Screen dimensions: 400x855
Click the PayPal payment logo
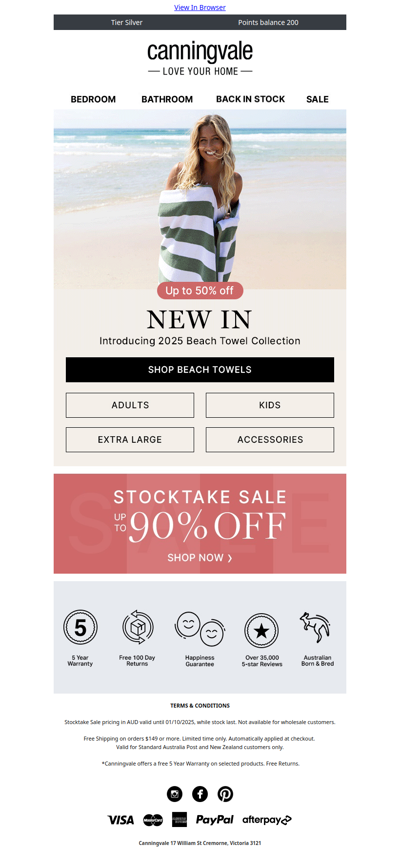(x=215, y=820)
